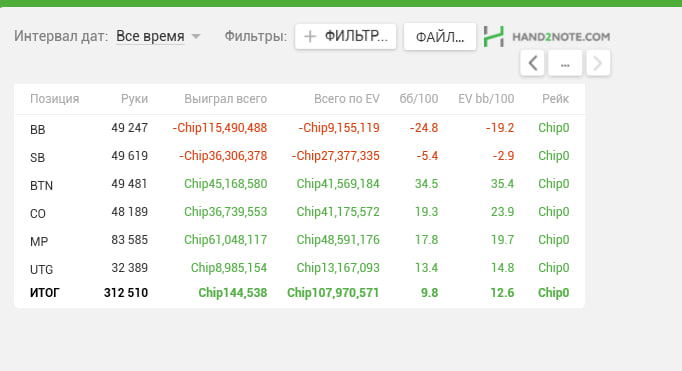Go to next page arrow
The height and width of the screenshot is (371, 682).
tap(598, 64)
